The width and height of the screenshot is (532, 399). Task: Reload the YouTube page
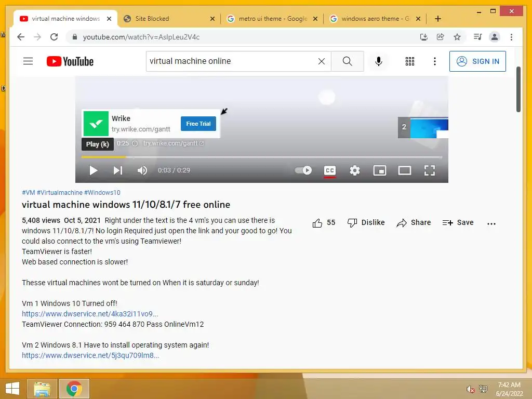coord(54,37)
